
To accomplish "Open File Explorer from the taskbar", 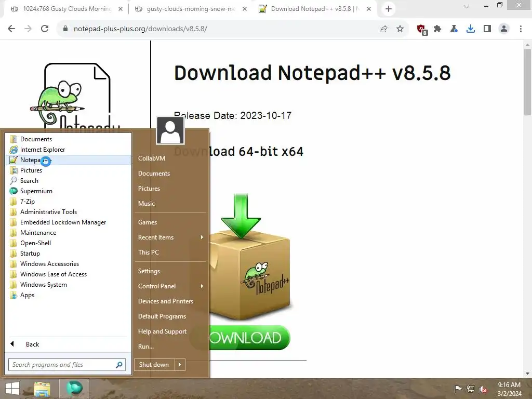I will 42,389.
